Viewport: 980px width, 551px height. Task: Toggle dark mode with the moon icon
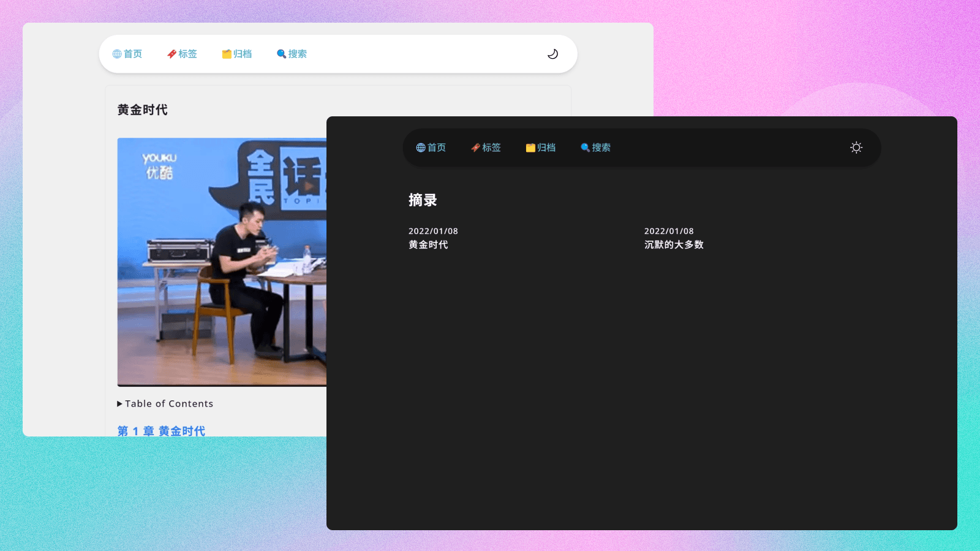click(552, 54)
